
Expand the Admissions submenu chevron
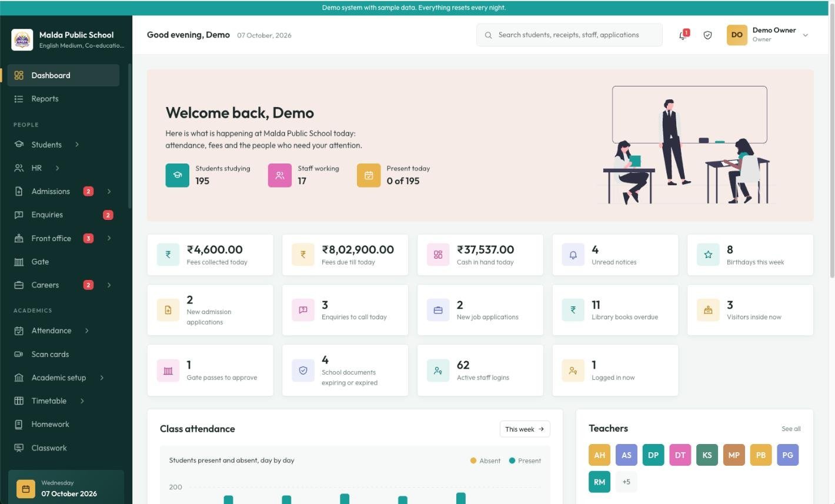tap(109, 192)
